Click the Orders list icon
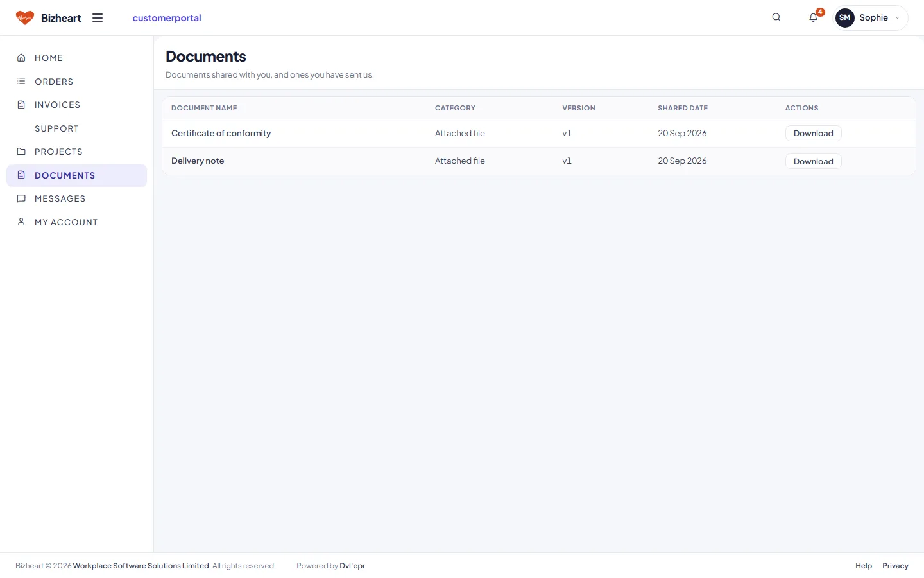Viewport: 924px width, 578px height. [x=21, y=82]
